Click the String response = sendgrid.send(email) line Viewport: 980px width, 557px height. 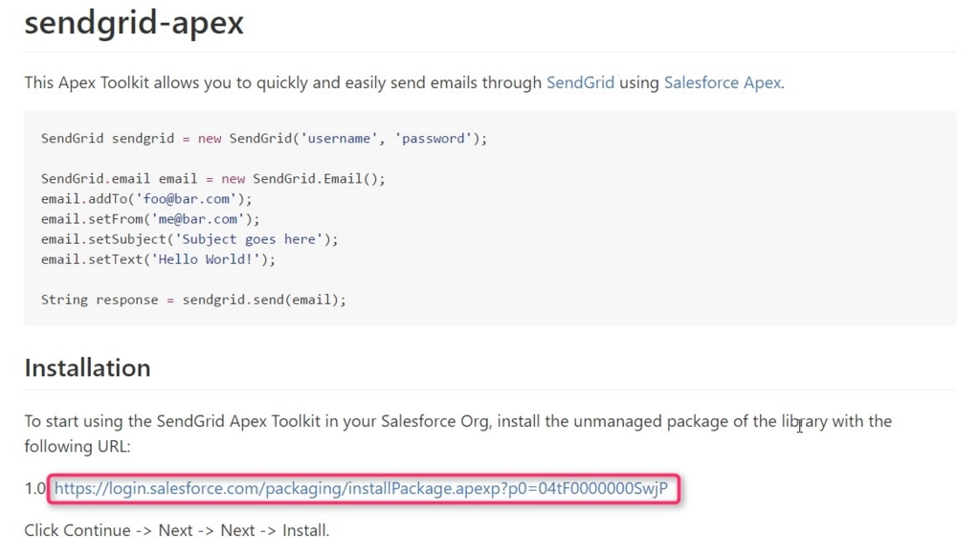pyautogui.click(x=193, y=300)
